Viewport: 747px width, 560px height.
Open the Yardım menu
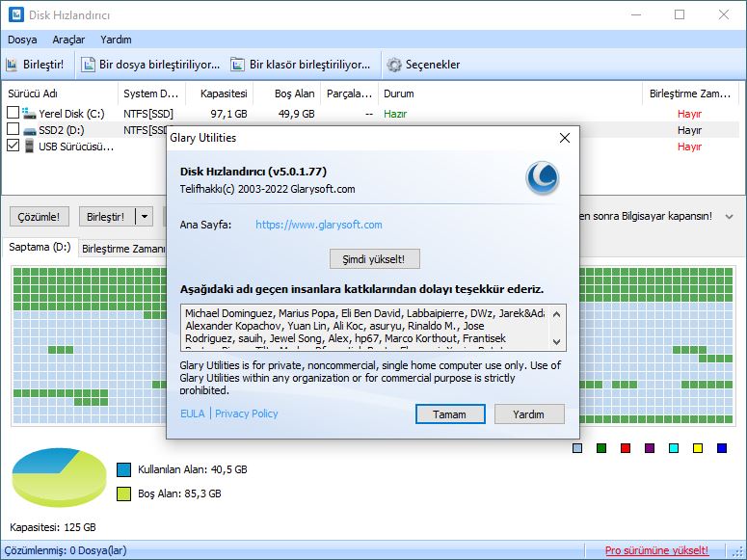[116, 40]
